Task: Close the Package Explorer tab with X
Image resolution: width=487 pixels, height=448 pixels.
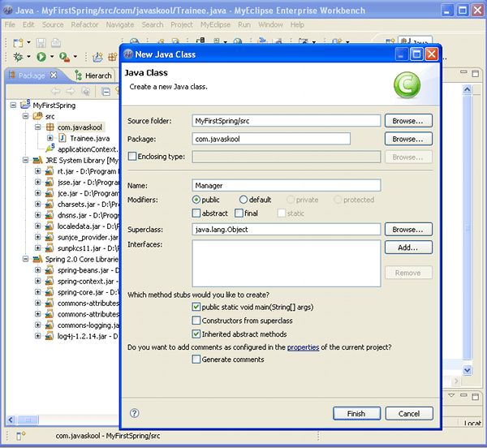Action: 54,75
